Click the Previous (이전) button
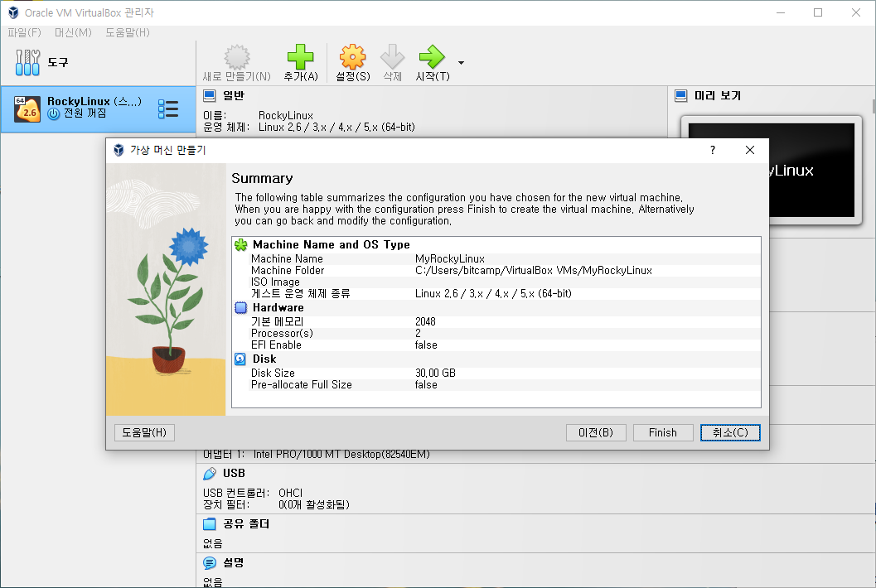This screenshot has width=876, height=588. point(596,433)
